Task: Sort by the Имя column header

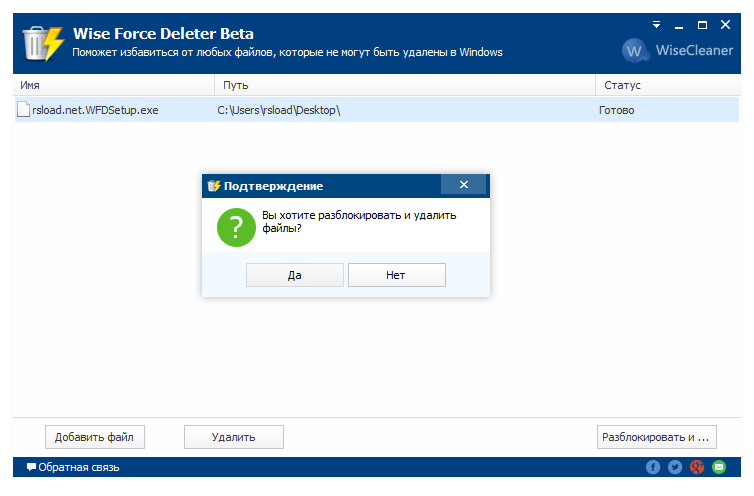Action: [113, 85]
